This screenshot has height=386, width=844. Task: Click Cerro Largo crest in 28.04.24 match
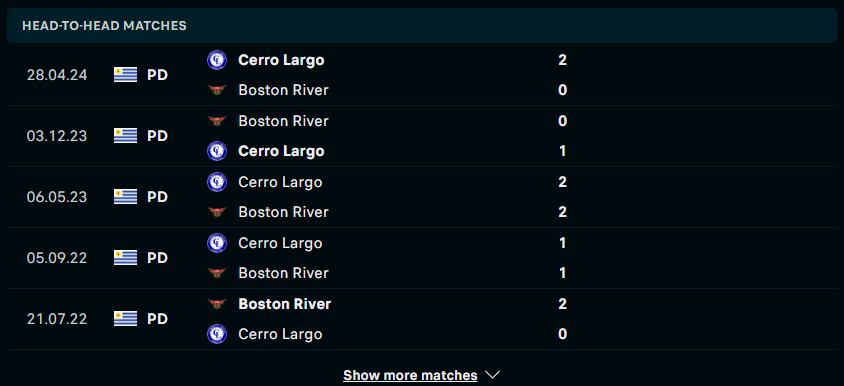(x=217, y=60)
